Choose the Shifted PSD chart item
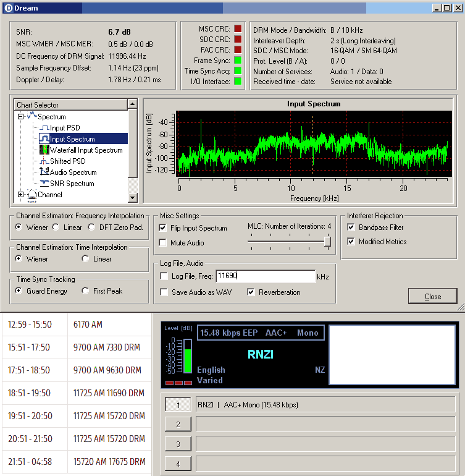This screenshot has width=465, height=476. point(68,161)
